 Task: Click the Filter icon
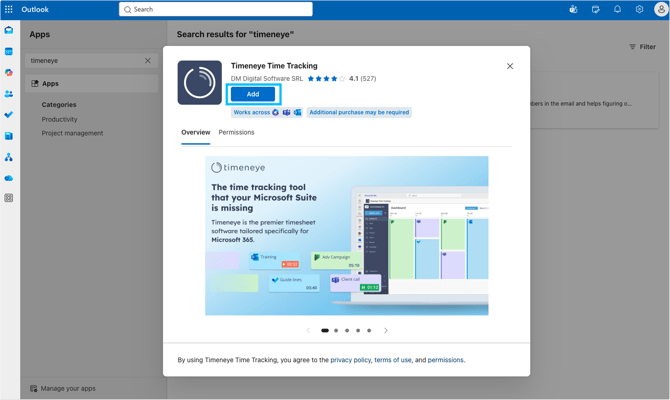pos(632,47)
